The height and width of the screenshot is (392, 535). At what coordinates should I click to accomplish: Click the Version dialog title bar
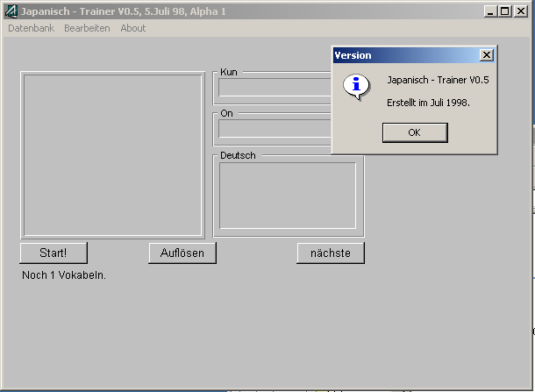pos(403,55)
